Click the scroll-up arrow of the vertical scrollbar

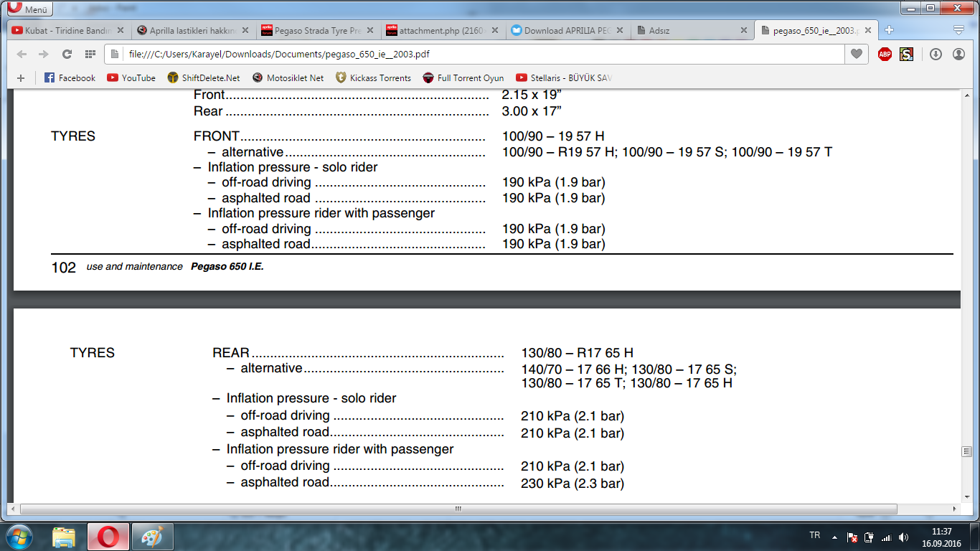pos(966,94)
